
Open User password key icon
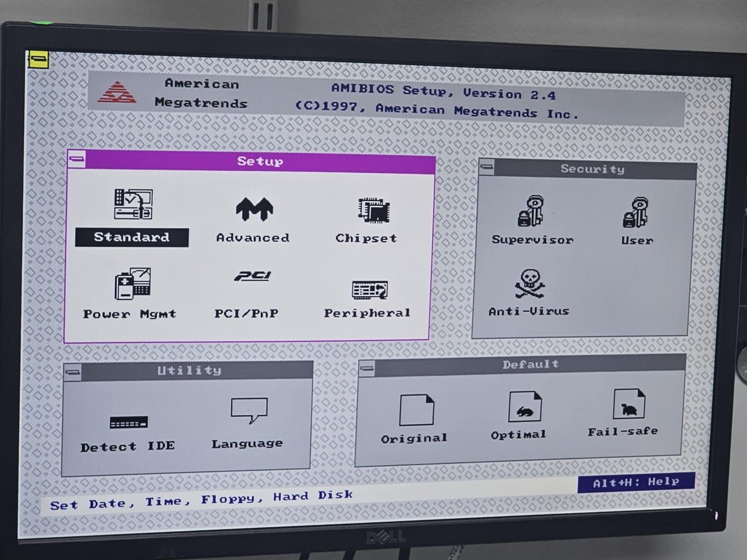pyautogui.click(x=635, y=212)
